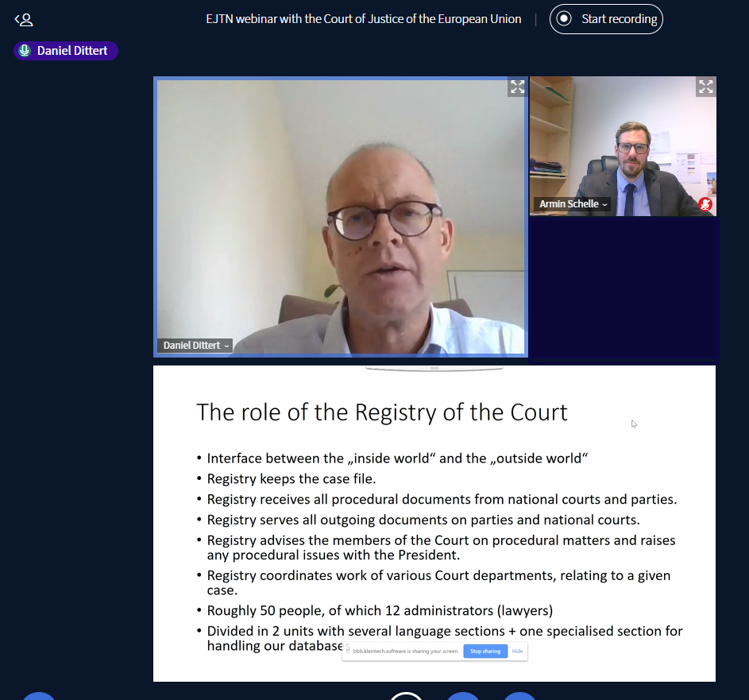Viewport: 749px width, 700px height.
Task: Select Armin Schelle's webcam video tile
Action: (x=623, y=146)
